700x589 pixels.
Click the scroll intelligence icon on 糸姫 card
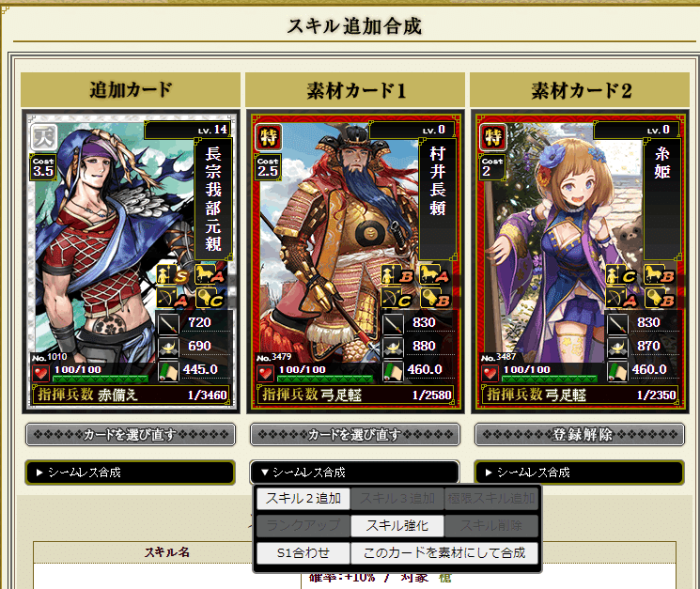pos(618,370)
